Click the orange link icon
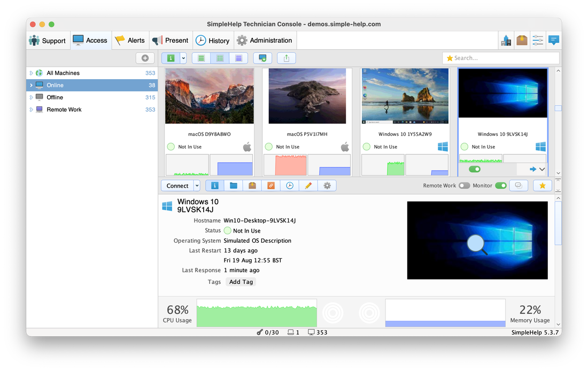Image resolution: width=588 pixels, height=371 pixels. [x=271, y=186]
